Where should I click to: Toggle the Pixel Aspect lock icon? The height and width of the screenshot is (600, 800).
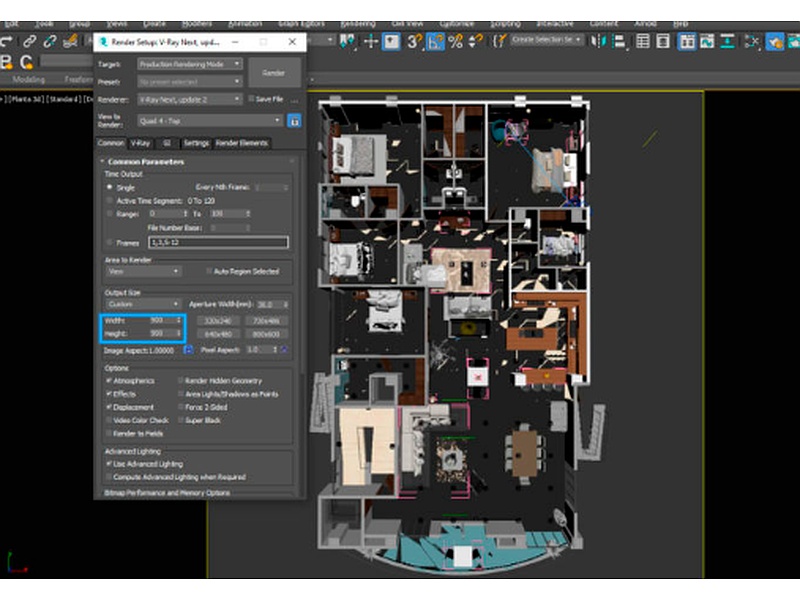pyautogui.click(x=285, y=350)
